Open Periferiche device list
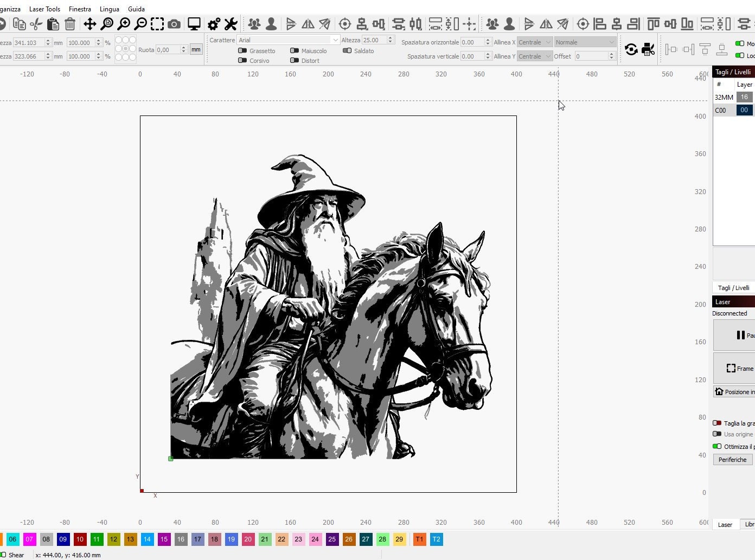Screen dimensions: 755x560 tap(732, 459)
